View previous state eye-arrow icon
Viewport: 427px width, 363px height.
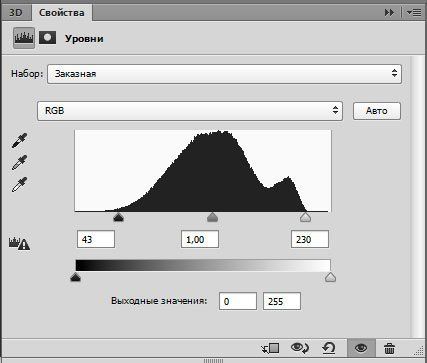click(300, 348)
